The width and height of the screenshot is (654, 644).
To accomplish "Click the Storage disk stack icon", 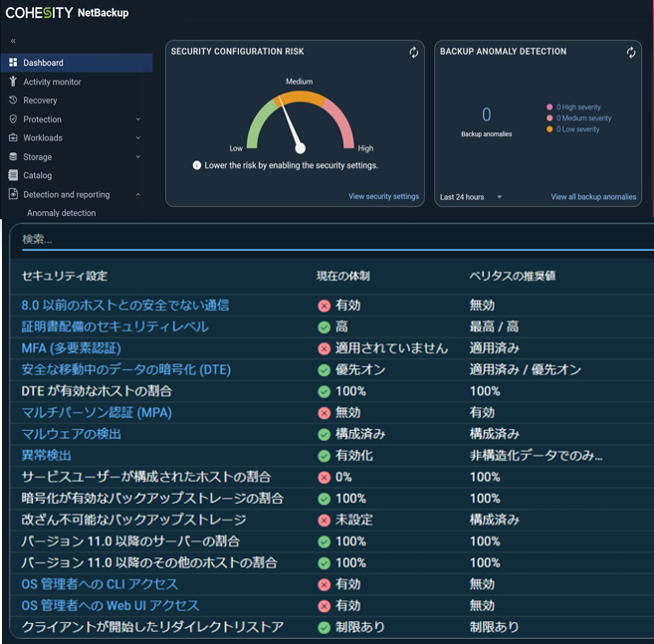I will [13, 156].
